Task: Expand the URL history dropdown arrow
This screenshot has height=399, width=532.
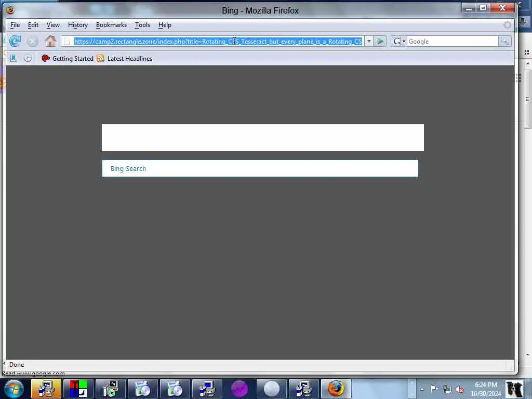Action: (369, 42)
